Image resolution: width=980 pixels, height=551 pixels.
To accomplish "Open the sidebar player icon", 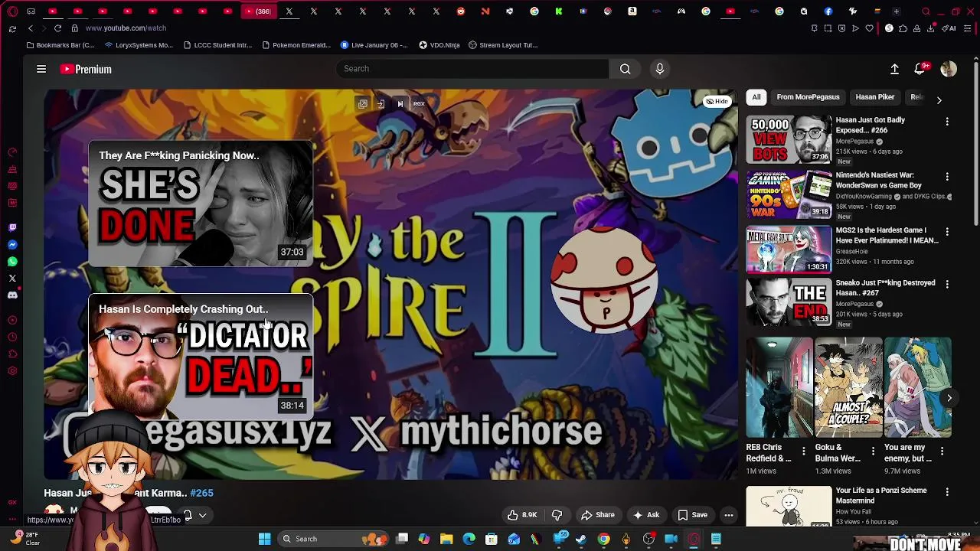I will pyautogui.click(x=12, y=321).
